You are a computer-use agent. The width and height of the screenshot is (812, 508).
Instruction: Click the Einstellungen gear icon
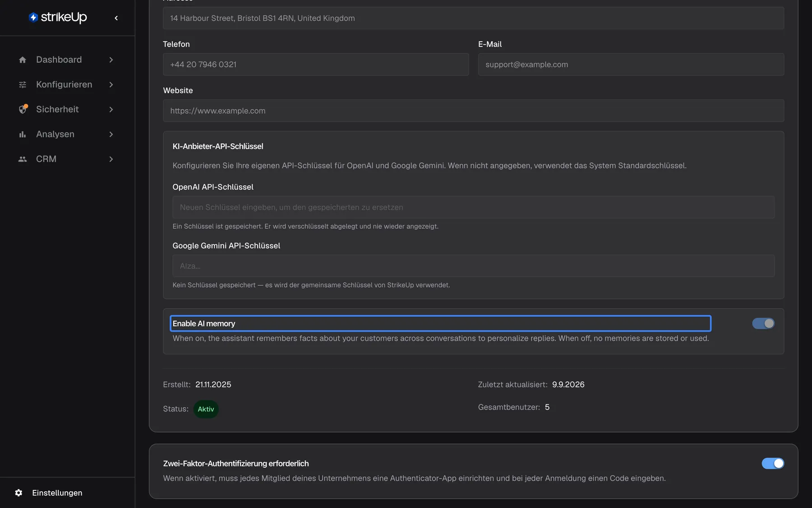click(18, 493)
